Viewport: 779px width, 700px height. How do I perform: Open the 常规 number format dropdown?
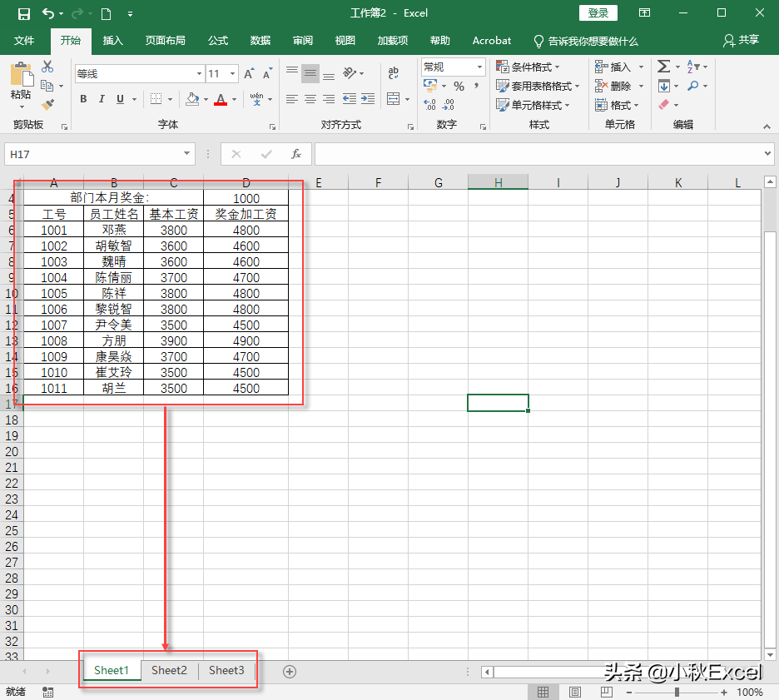click(x=480, y=67)
